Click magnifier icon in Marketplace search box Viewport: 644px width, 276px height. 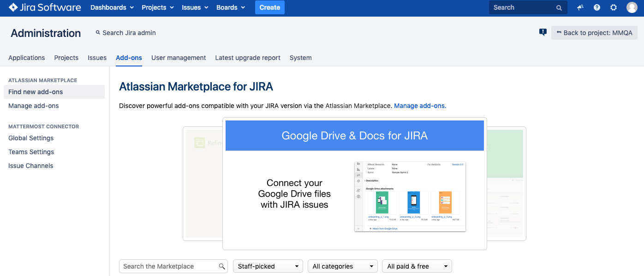(x=222, y=266)
